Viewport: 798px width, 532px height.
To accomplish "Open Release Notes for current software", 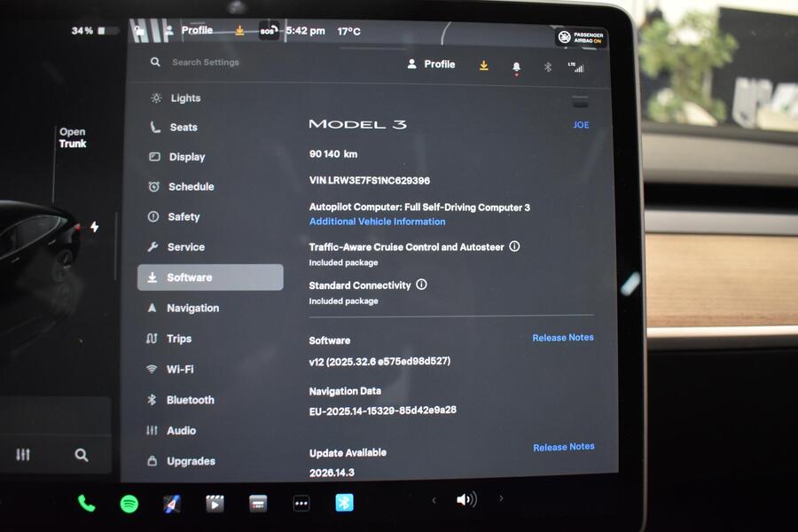I will point(563,338).
